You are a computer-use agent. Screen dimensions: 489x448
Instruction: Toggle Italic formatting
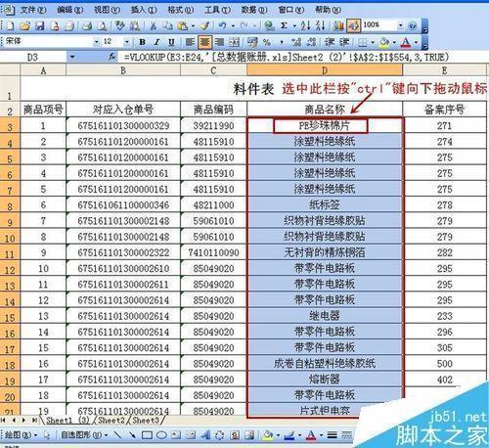pyautogui.click(x=156, y=42)
